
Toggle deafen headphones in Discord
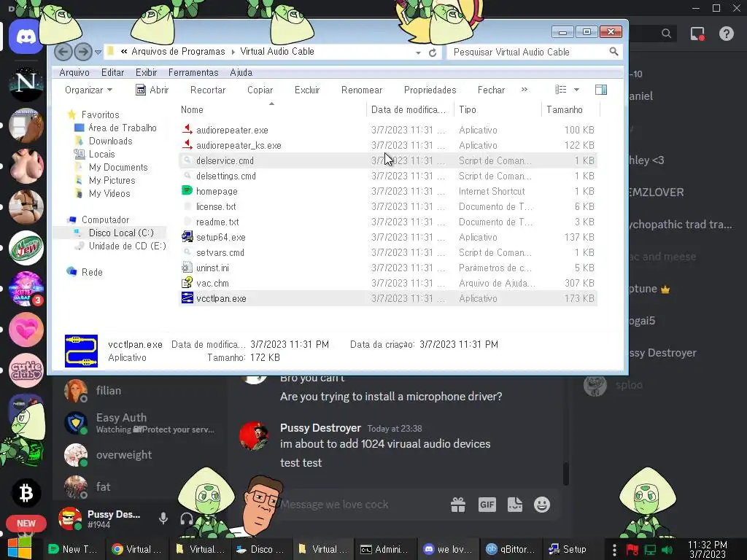click(x=187, y=518)
